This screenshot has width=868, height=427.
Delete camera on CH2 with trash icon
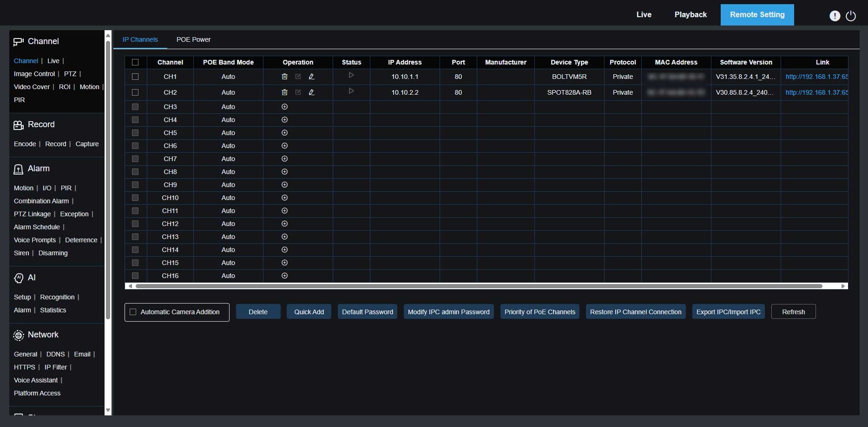pos(285,92)
